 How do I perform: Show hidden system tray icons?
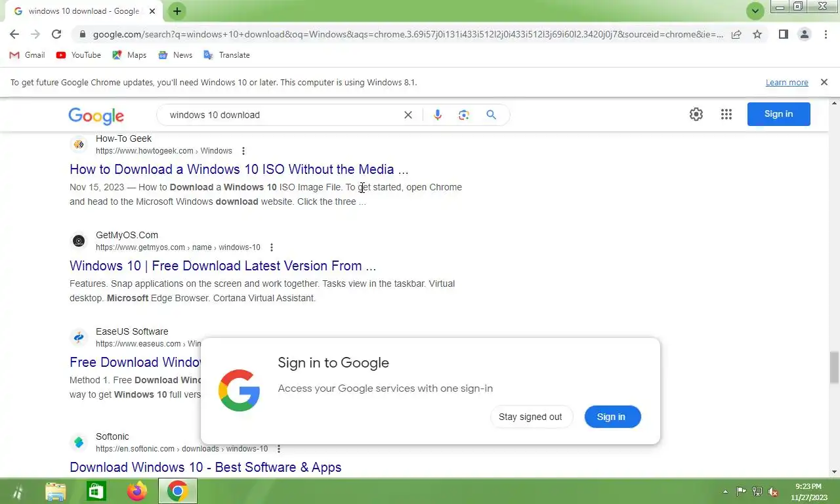point(725,491)
